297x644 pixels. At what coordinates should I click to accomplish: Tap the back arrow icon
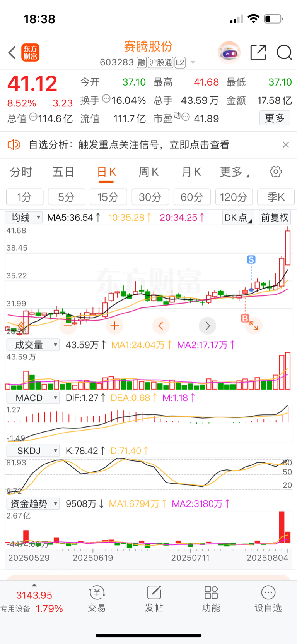coord(12,53)
